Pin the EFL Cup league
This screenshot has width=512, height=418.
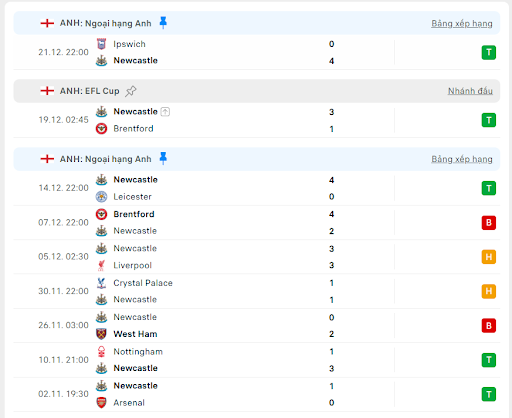point(131,91)
